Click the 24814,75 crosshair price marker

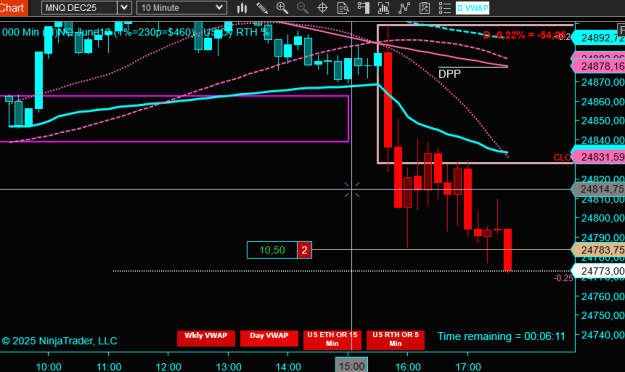(x=599, y=189)
